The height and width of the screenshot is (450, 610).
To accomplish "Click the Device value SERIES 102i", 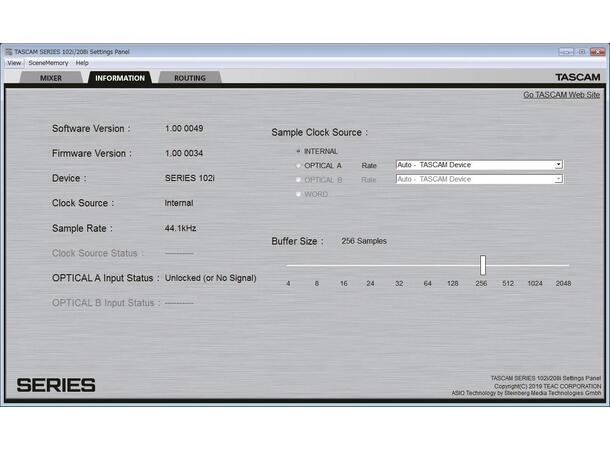I will coord(189,178).
